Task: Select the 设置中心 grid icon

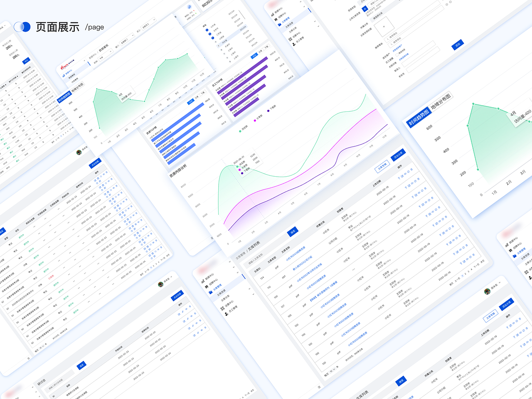Action: click(x=222, y=308)
